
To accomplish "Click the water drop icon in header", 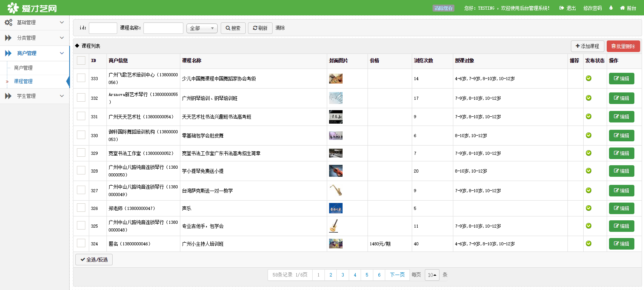I will pyautogui.click(x=611, y=8).
